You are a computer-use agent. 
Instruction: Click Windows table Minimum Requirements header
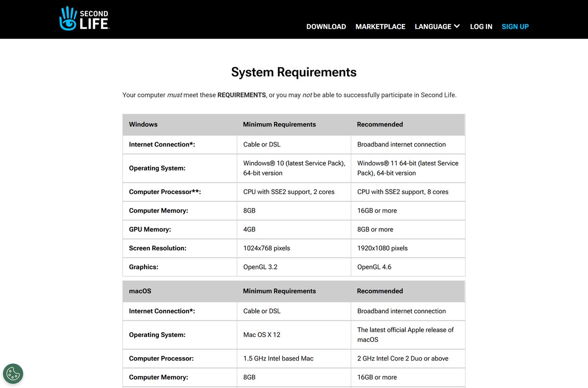tap(294, 124)
